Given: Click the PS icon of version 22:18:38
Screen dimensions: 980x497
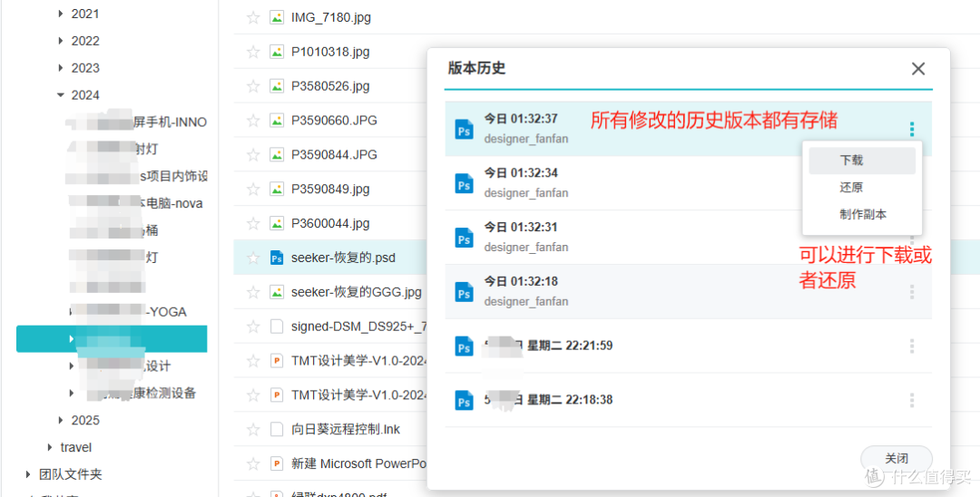Looking at the screenshot, I should pyautogui.click(x=464, y=400).
